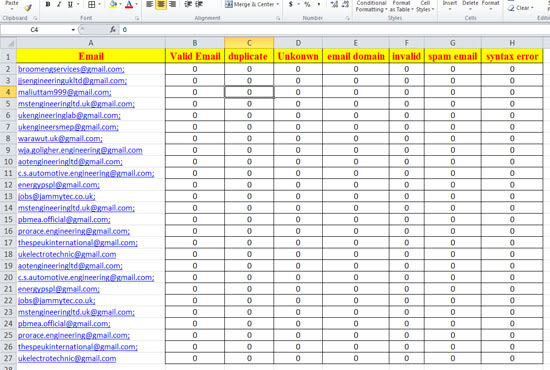Open ukelectrotechnic@gmail.com link in row 27
This screenshot has height=370, width=550.
point(67,358)
